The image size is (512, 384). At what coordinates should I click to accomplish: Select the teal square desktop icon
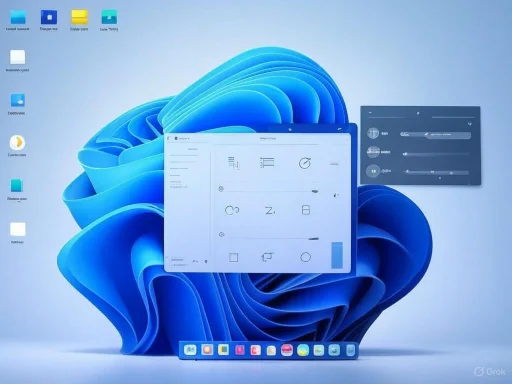17,186
